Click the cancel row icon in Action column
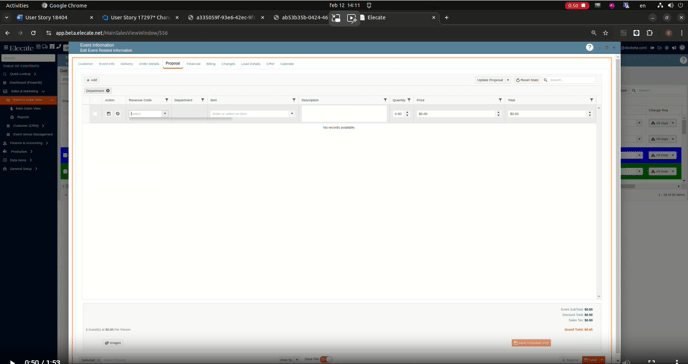The height and width of the screenshot is (364, 688). tap(118, 114)
